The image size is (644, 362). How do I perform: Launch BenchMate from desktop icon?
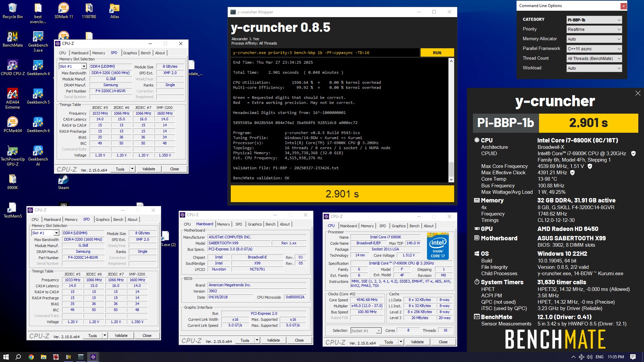12,39
